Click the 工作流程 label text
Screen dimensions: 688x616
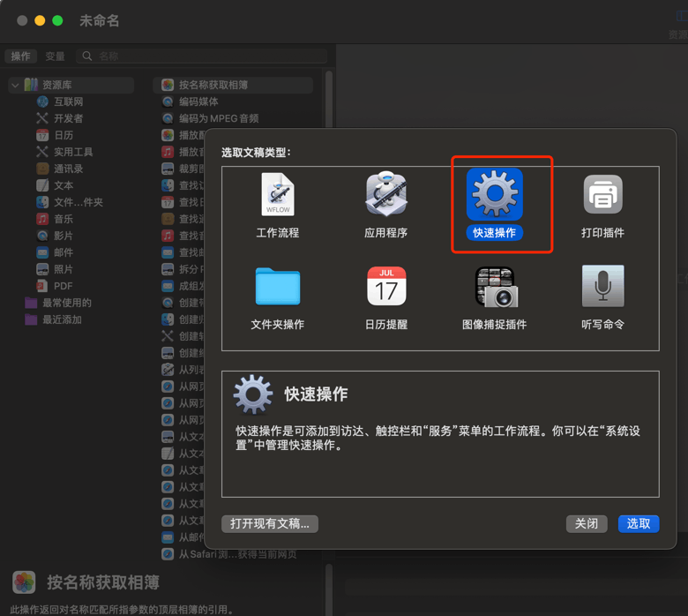(x=278, y=233)
